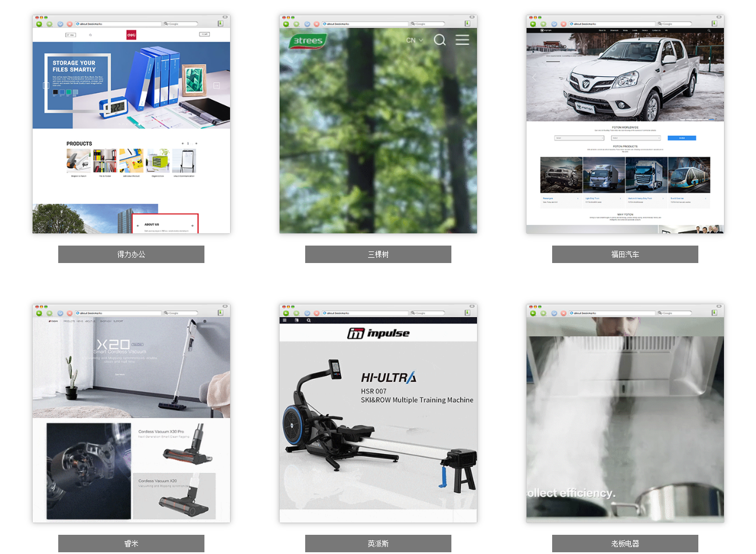Select the 福田汽车 label button
The width and height of the screenshot is (756, 554).
(625, 254)
